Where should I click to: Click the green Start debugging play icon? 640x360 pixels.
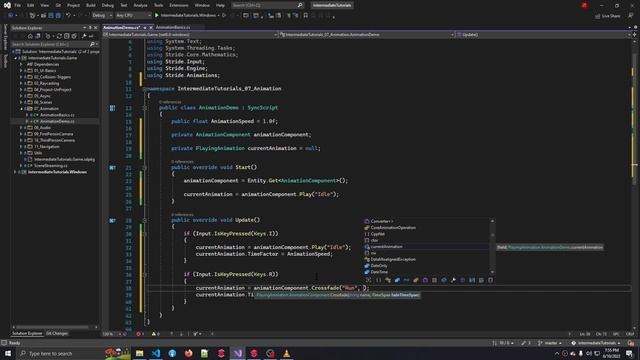click(157, 16)
